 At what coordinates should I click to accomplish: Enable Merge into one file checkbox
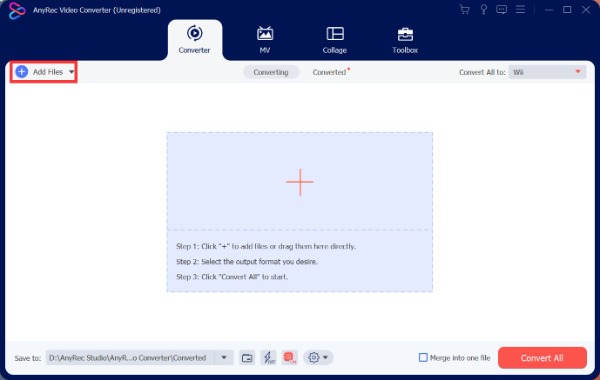click(423, 358)
